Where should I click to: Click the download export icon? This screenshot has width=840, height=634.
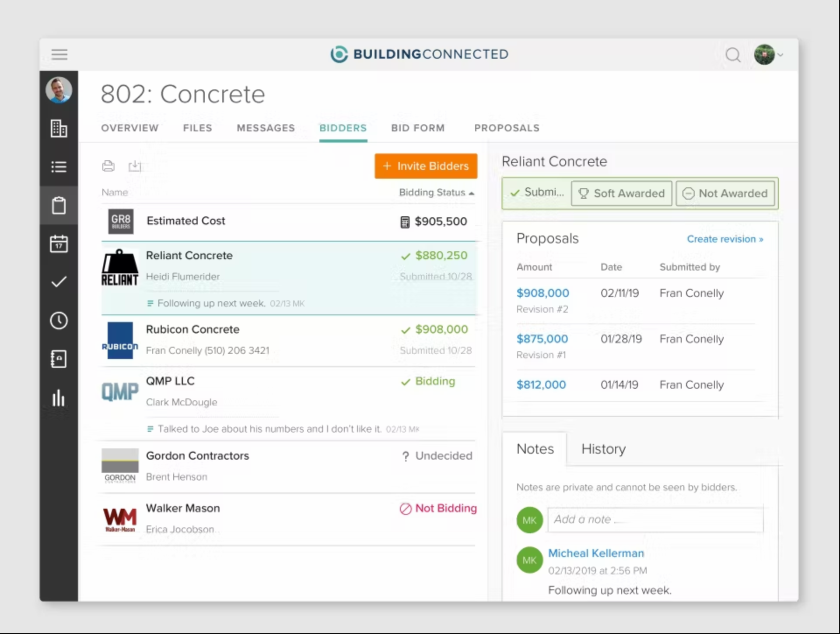135,166
